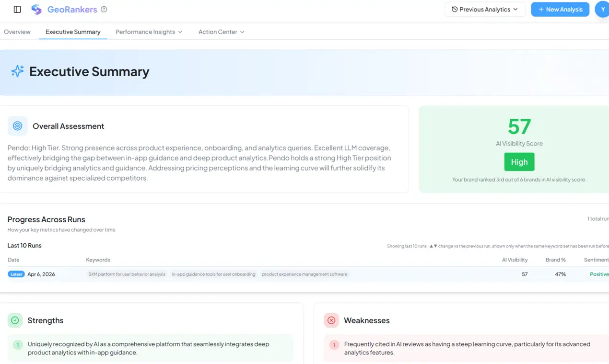Click the Apr 6, 2026 date cell
609x364 pixels.
[x=41, y=274]
